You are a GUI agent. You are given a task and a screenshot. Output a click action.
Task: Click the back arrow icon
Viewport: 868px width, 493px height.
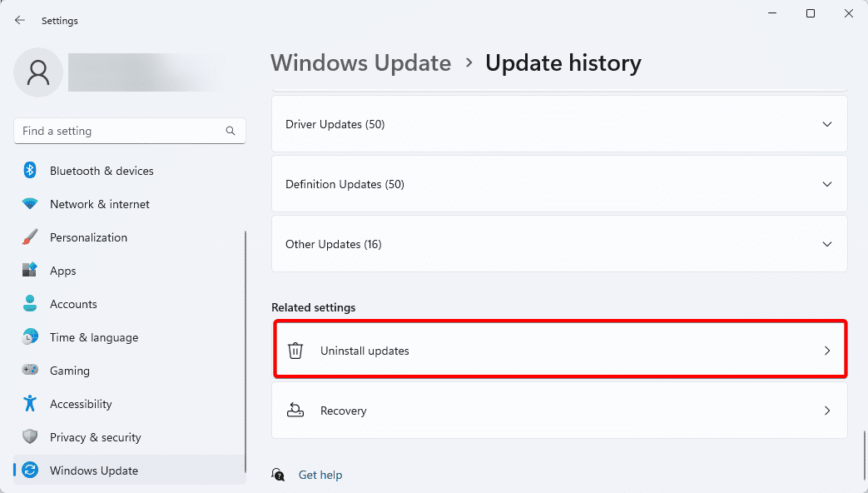click(20, 21)
